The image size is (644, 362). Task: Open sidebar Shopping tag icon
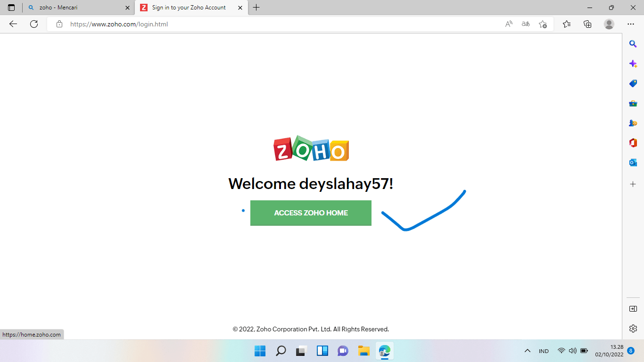coord(633,83)
